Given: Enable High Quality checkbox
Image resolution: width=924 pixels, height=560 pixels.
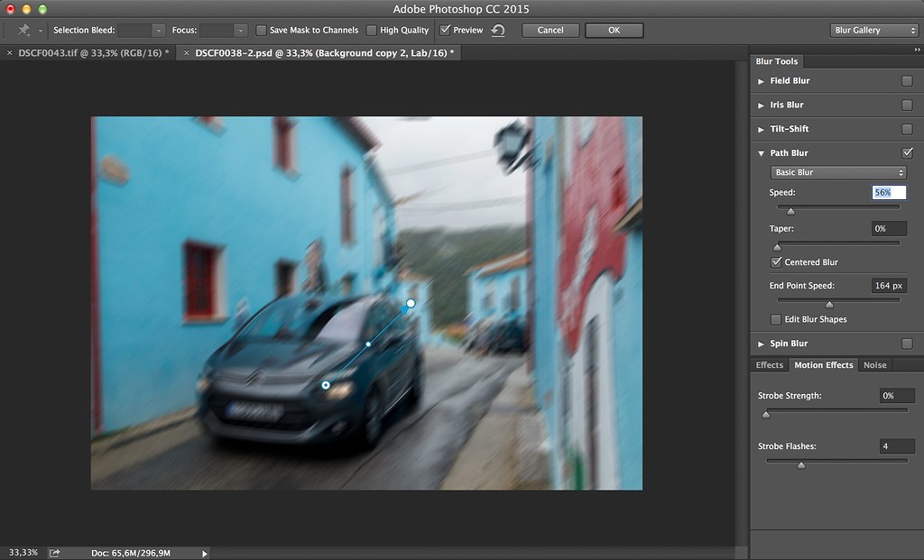Looking at the screenshot, I should [x=371, y=30].
